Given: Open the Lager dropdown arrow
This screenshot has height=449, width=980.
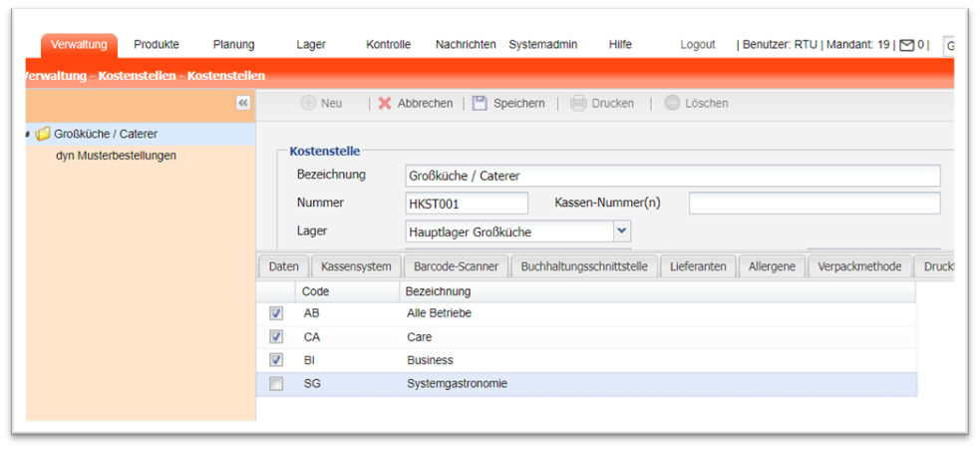Looking at the screenshot, I should (621, 231).
